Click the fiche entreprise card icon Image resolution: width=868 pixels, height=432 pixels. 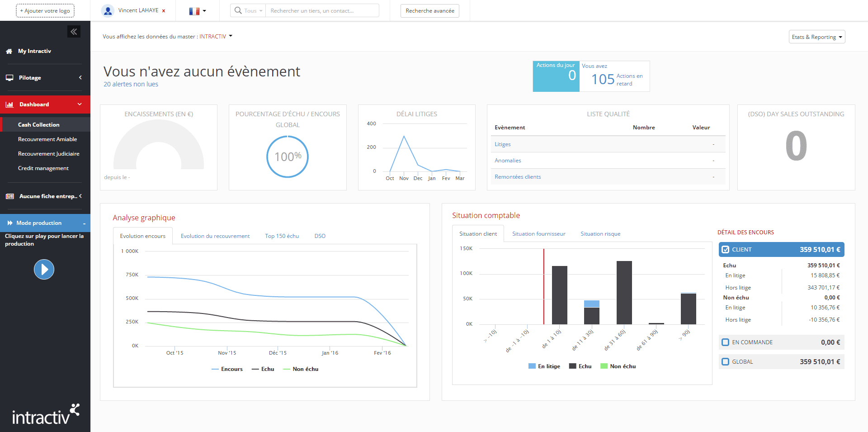(x=9, y=196)
